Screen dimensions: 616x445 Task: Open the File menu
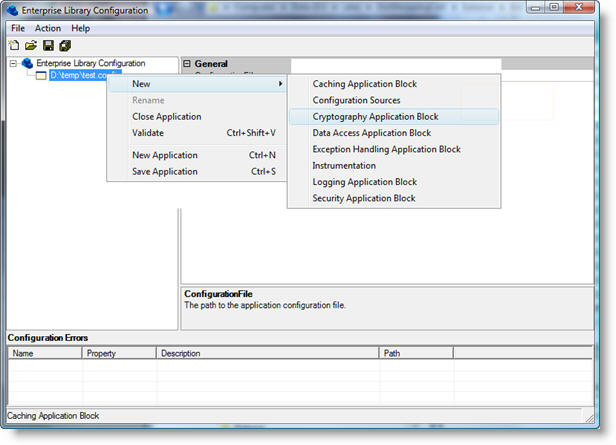(x=18, y=28)
